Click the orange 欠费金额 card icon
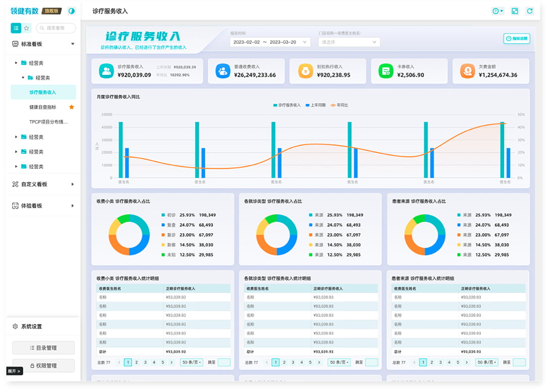This screenshot has width=548, height=392. click(x=467, y=71)
